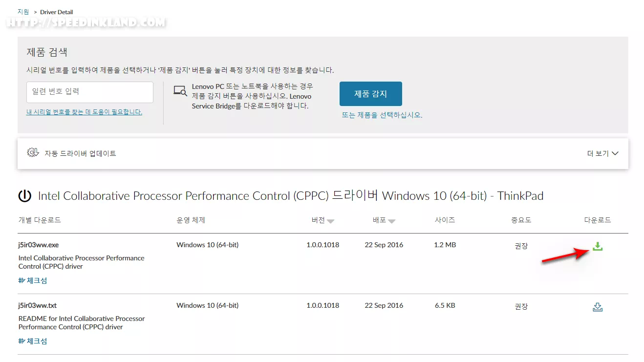The width and height of the screenshot is (644, 362).
Task: Click file name j5ir03ww.txt
Action: 38,305
